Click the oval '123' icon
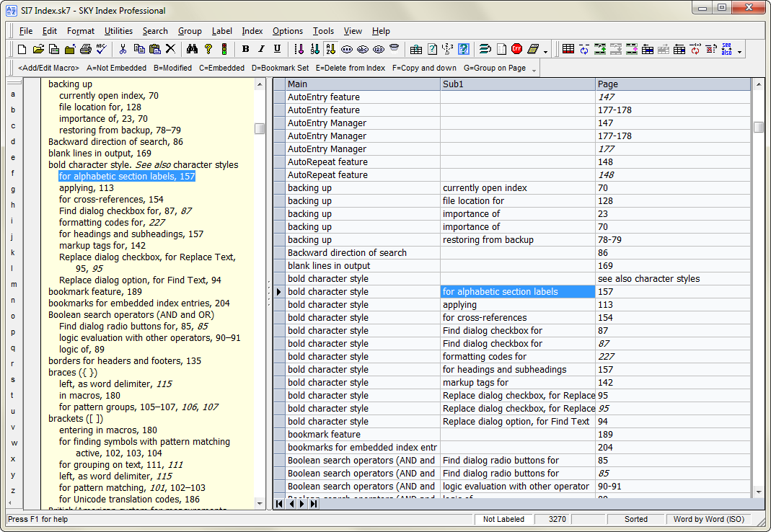This screenshot has width=771, height=532. click(379, 49)
